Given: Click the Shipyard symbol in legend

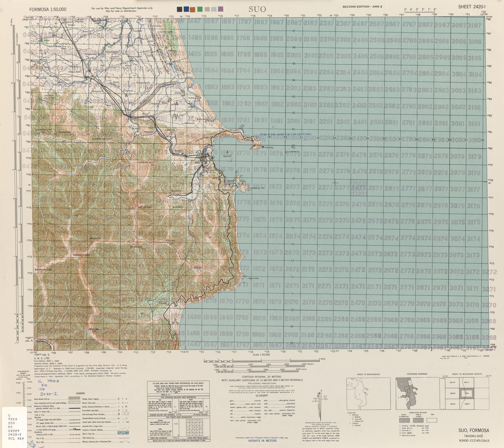Looking at the screenshot, I should pyautogui.click(x=119, y=418).
